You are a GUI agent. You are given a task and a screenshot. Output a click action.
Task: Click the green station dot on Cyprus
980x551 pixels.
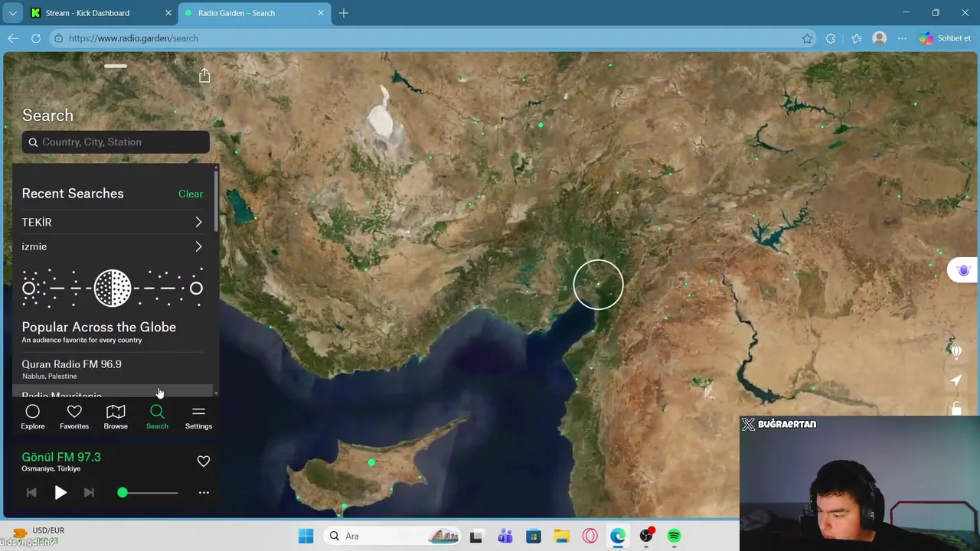[371, 462]
